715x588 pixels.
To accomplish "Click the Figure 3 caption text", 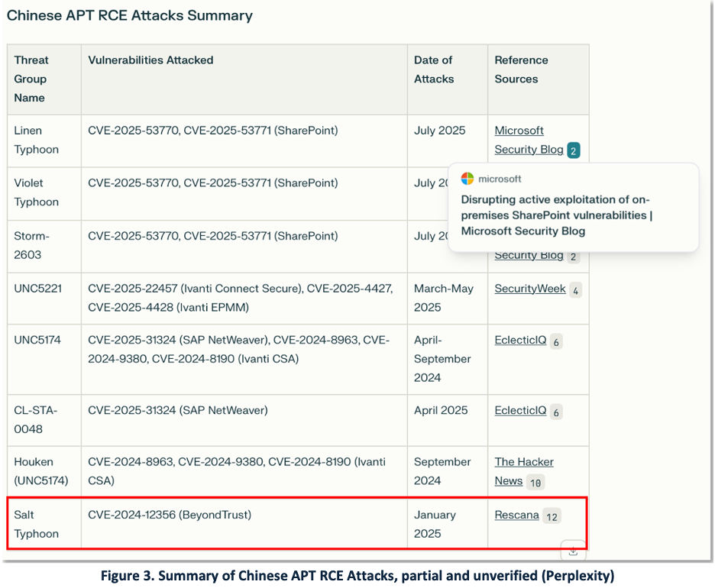I will coord(357,576).
